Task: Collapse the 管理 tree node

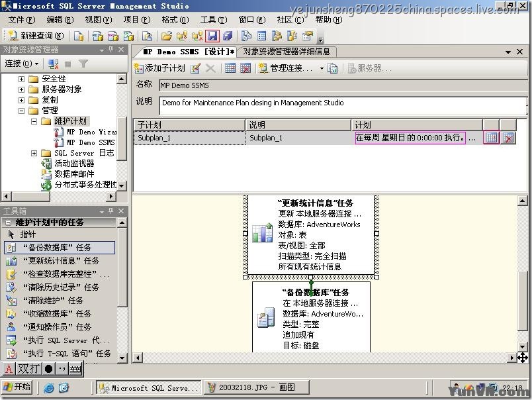Action: [x=21, y=111]
